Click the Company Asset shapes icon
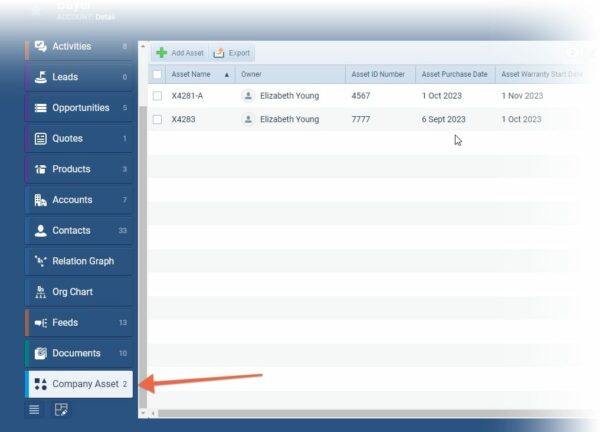Image resolution: width=600 pixels, height=432 pixels. point(41,384)
